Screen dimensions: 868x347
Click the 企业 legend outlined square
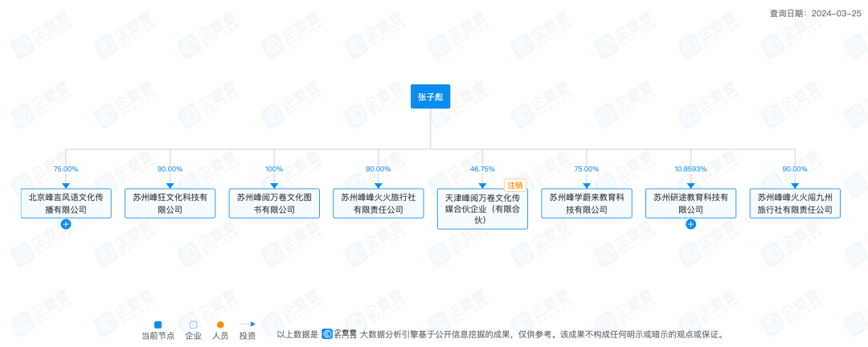tap(193, 325)
